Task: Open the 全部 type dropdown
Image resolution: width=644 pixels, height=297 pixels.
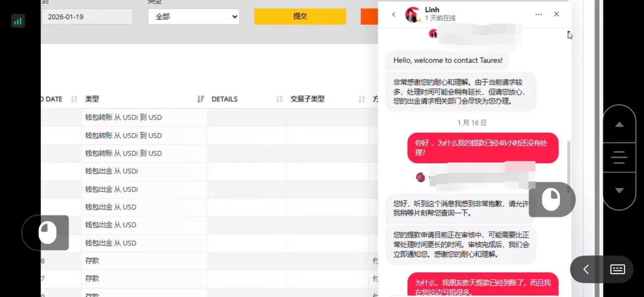Action: 193,16
